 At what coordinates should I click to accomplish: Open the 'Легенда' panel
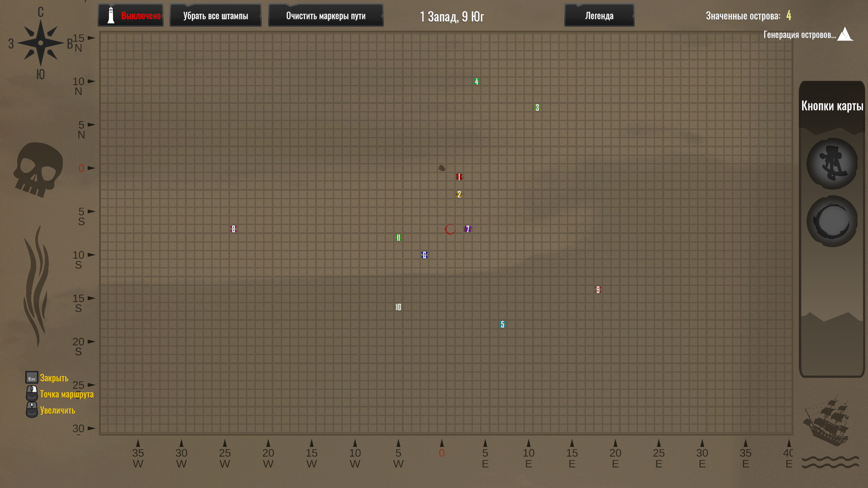point(599,16)
